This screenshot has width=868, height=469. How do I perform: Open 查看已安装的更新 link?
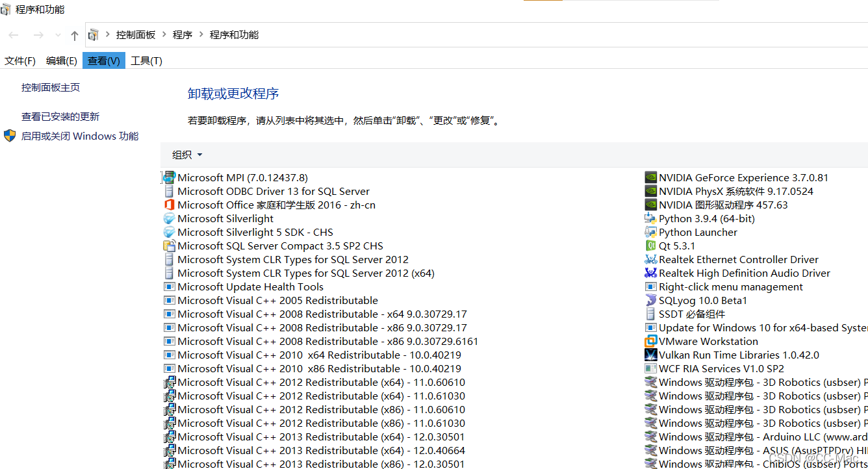pyautogui.click(x=60, y=117)
